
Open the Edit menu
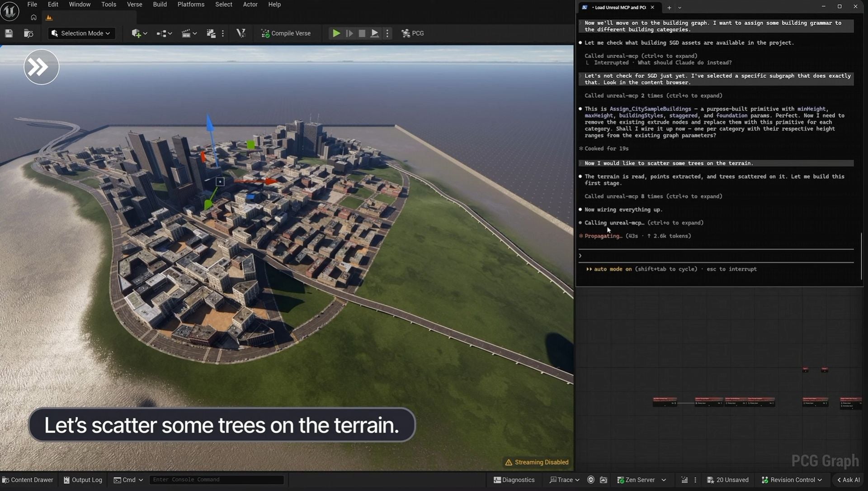point(53,5)
